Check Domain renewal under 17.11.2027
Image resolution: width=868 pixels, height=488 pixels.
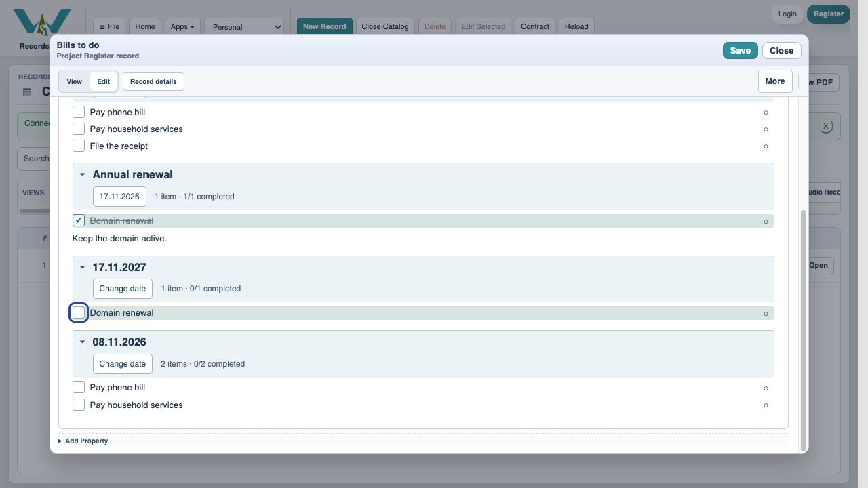[x=79, y=312]
